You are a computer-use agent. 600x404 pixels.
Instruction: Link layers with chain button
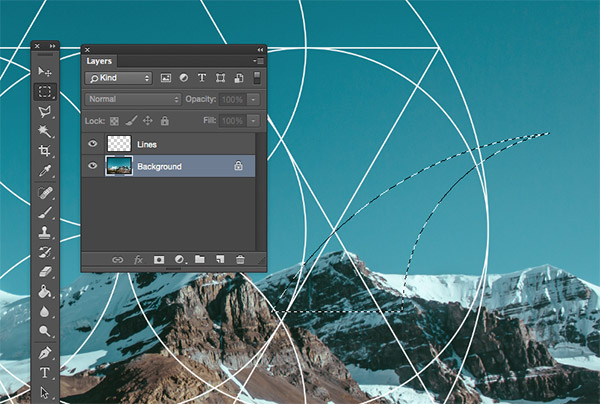click(117, 260)
